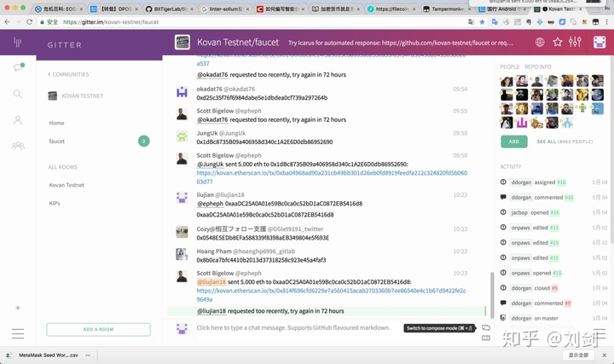Click See All people link
The width and height of the screenshot is (614, 364).
565,142
